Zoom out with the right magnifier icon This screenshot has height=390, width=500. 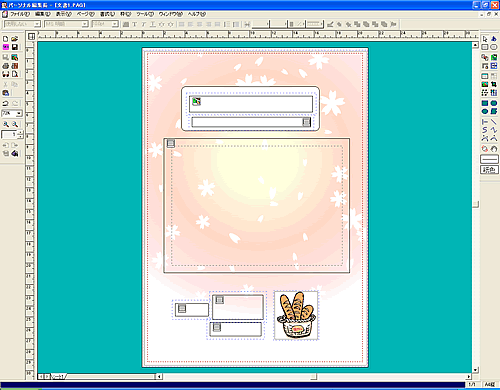pyautogui.click(x=14, y=124)
